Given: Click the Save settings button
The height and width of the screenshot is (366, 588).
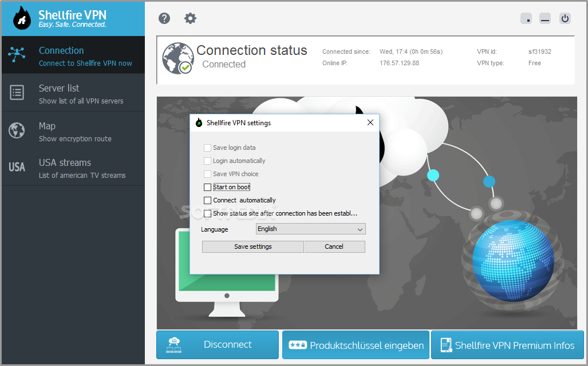Looking at the screenshot, I should [x=252, y=246].
